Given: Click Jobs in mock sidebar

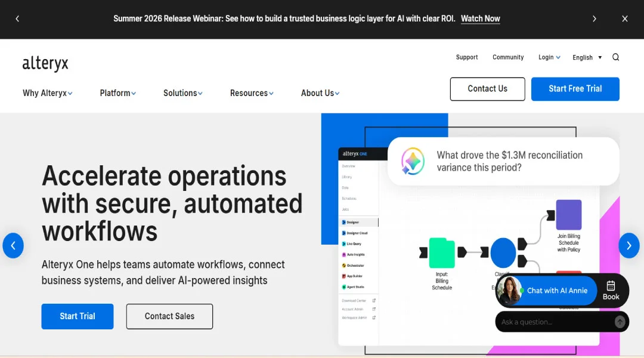Looking at the screenshot, I should 345,209.
